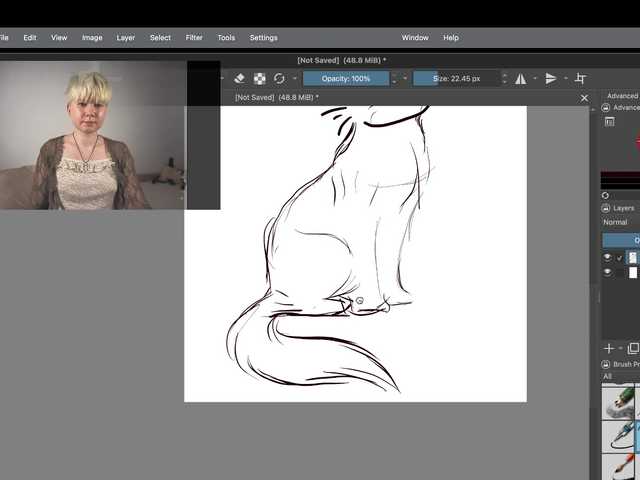
Task: Hide the bottom layer via eye icon
Action: [607, 272]
